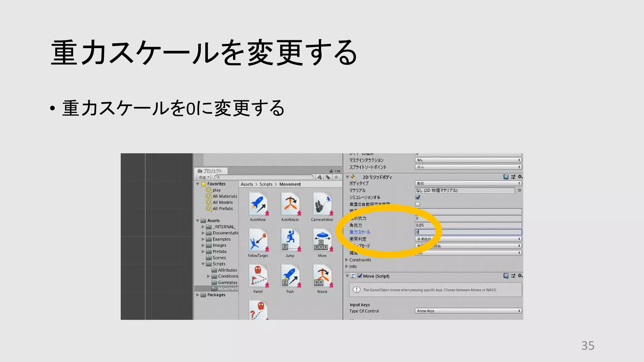Expand the Packages tree node
644x362 pixels.
pos(197,295)
